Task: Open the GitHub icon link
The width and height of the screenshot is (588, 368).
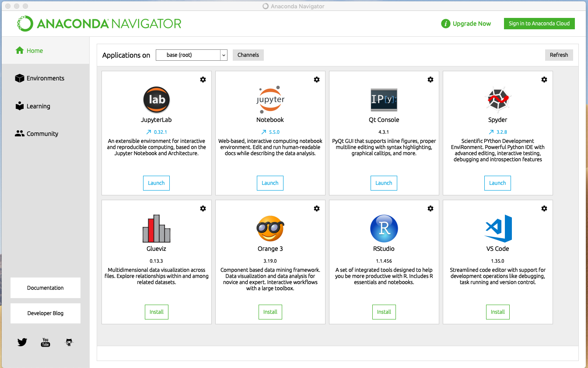Action: click(x=69, y=342)
